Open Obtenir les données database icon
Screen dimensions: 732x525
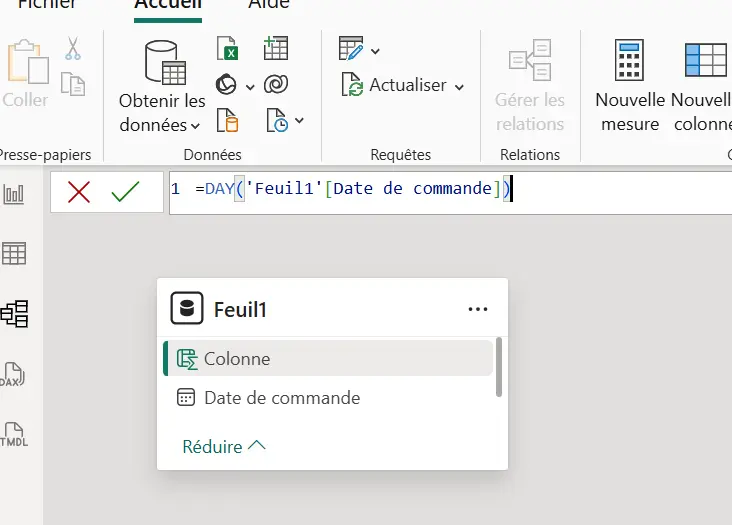click(x=165, y=63)
